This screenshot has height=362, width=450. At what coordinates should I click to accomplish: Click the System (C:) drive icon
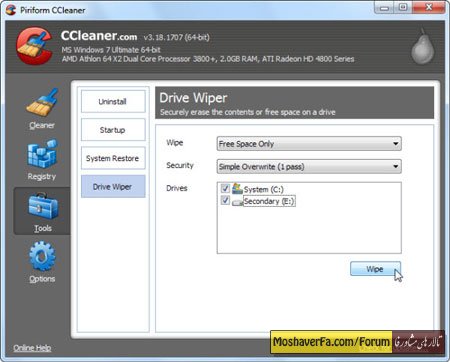(237, 189)
